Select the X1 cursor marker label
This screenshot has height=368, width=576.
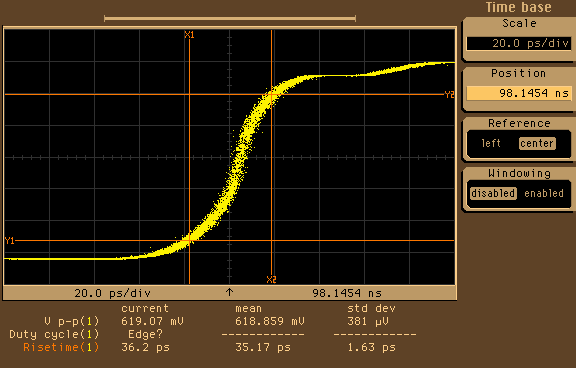pyautogui.click(x=189, y=35)
